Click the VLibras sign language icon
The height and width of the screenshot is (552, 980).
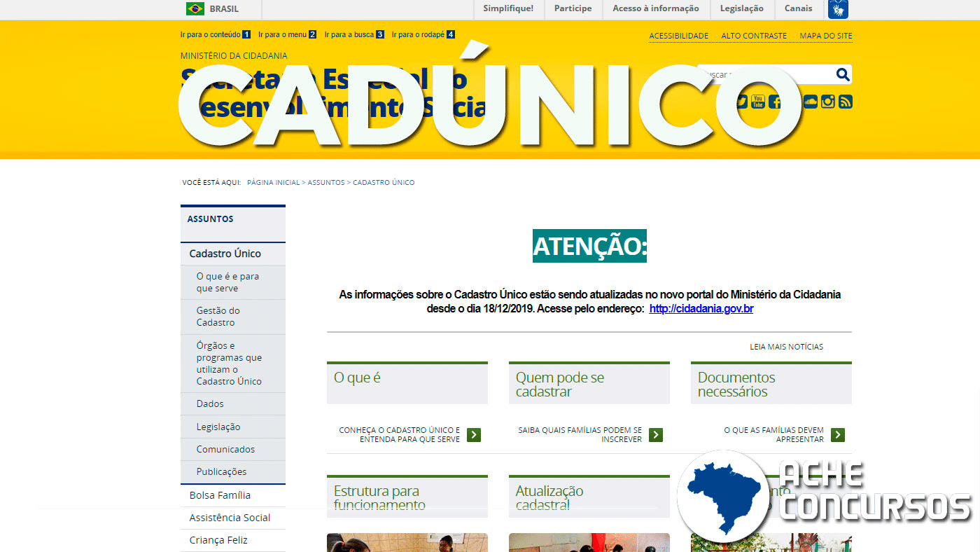point(838,9)
